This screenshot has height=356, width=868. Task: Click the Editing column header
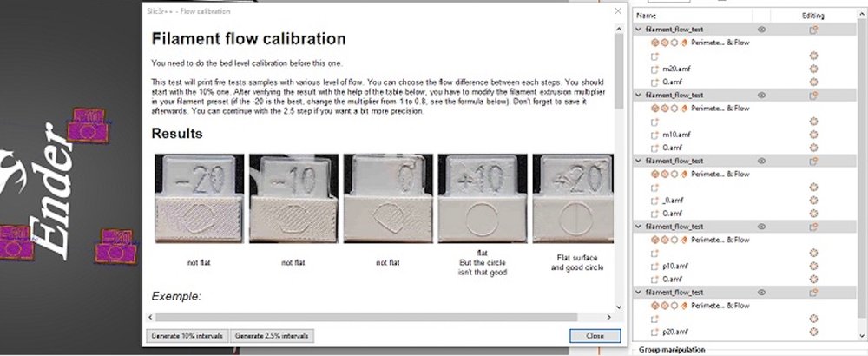tap(813, 16)
